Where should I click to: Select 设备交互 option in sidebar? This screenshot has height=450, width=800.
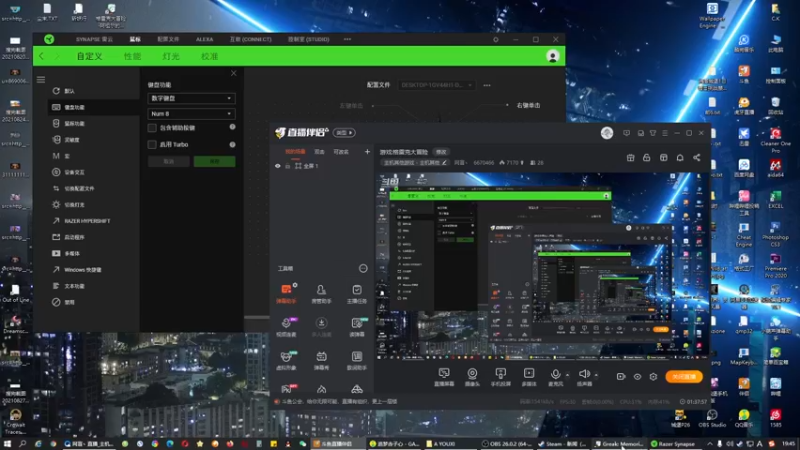tap(74, 172)
